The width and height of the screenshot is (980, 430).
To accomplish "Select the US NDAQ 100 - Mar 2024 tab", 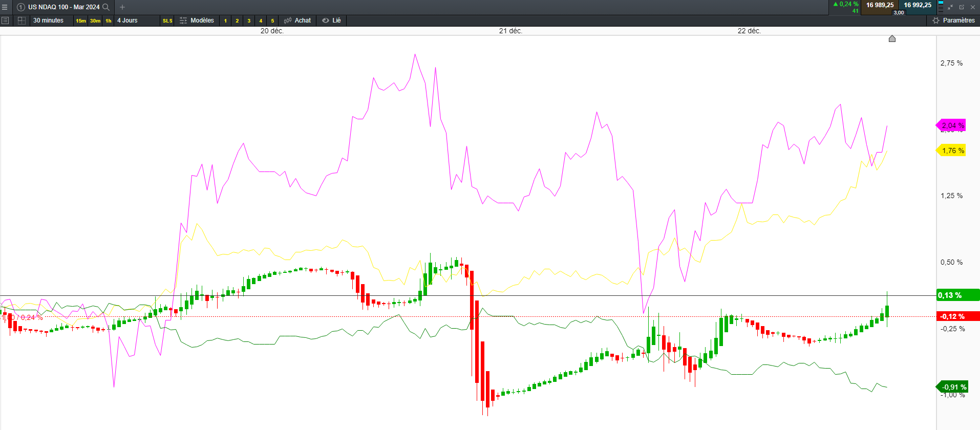I will pos(63,7).
